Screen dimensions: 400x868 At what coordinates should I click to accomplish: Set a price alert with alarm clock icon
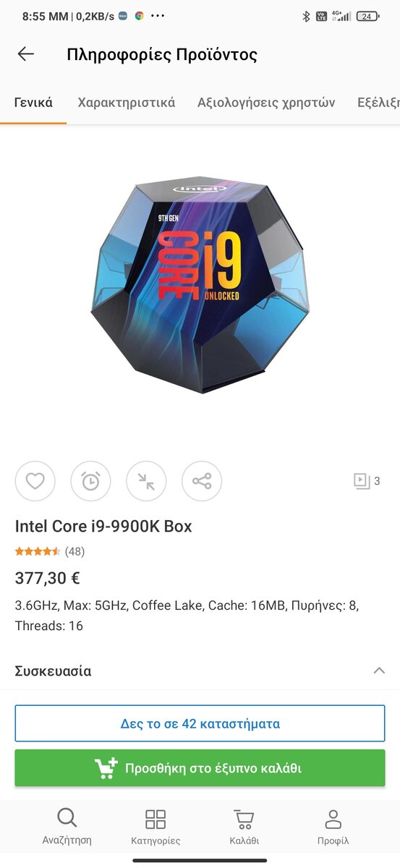pos(90,481)
